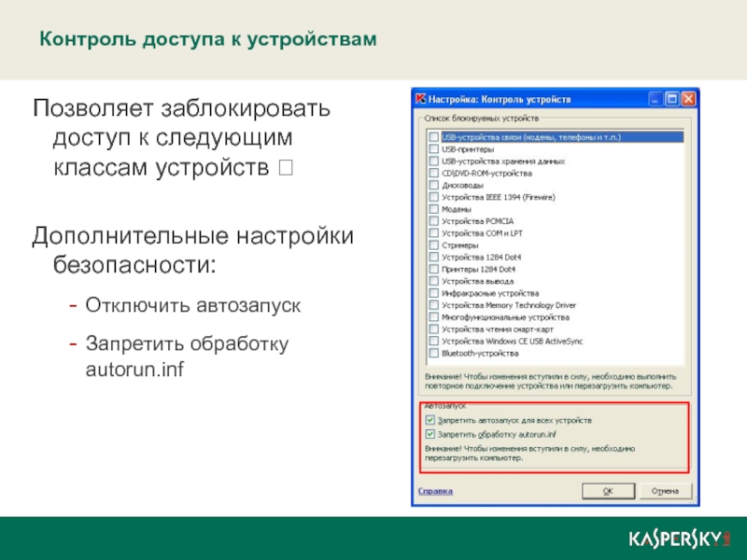747x560 pixels.
Task: Uncheck Запретить автозапуск для всех устройств
Action: 430,420
